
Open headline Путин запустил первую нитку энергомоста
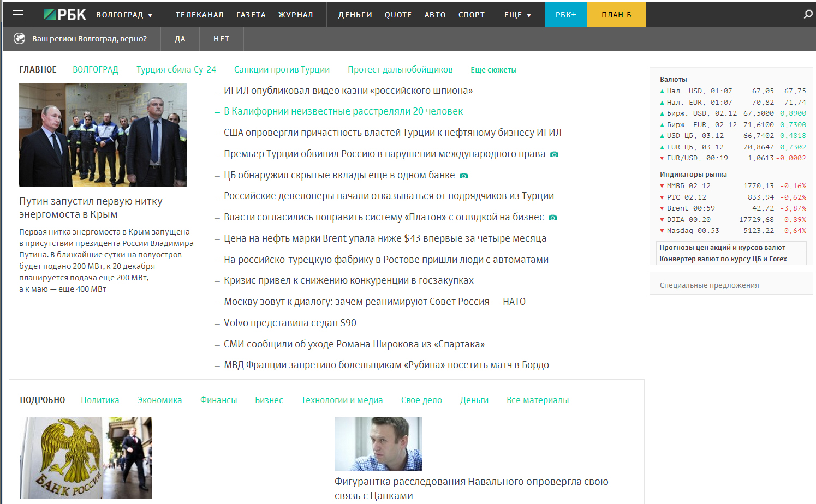coord(91,208)
